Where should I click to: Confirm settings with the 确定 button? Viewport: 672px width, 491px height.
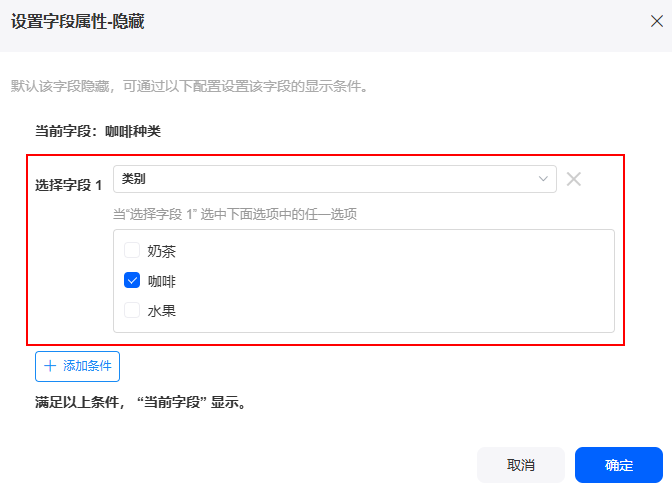click(x=619, y=465)
